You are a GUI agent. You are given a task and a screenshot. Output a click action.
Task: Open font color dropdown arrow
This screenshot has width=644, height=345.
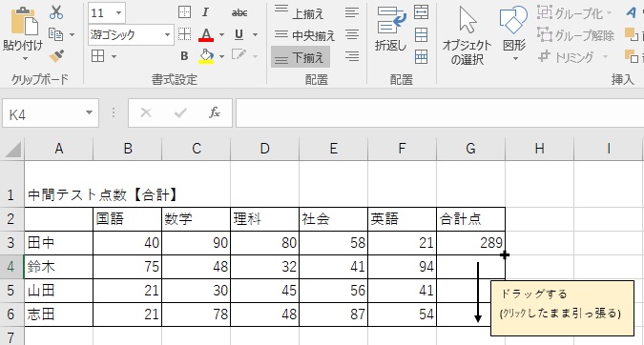pos(221,34)
